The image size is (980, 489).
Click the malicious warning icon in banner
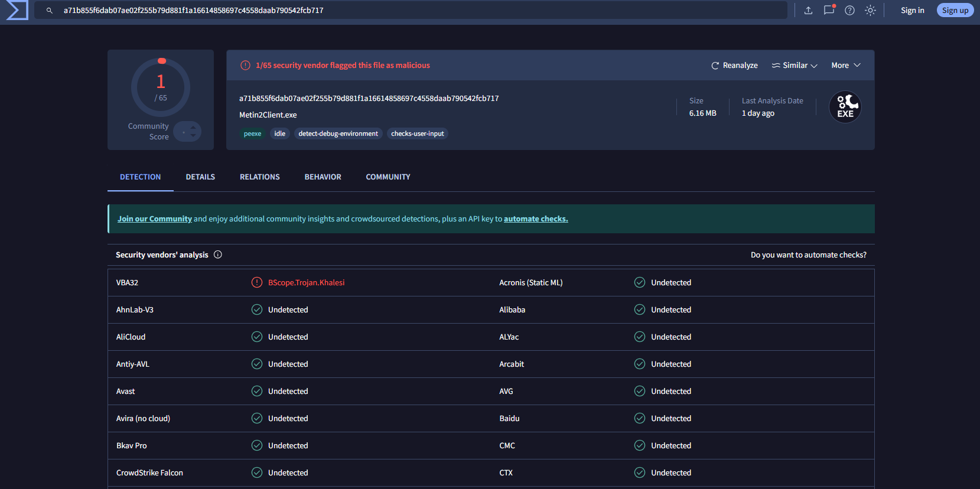point(246,66)
